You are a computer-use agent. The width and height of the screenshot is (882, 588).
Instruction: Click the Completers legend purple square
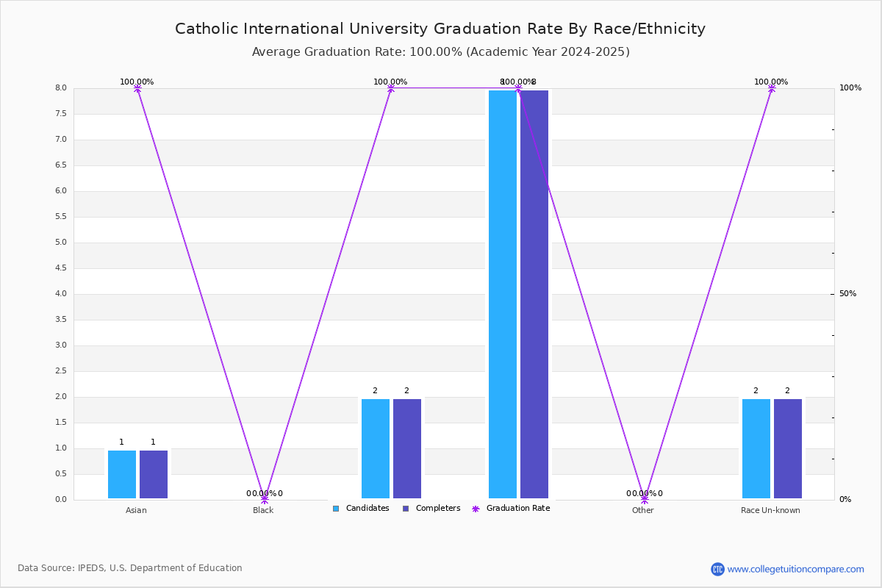[x=406, y=509]
